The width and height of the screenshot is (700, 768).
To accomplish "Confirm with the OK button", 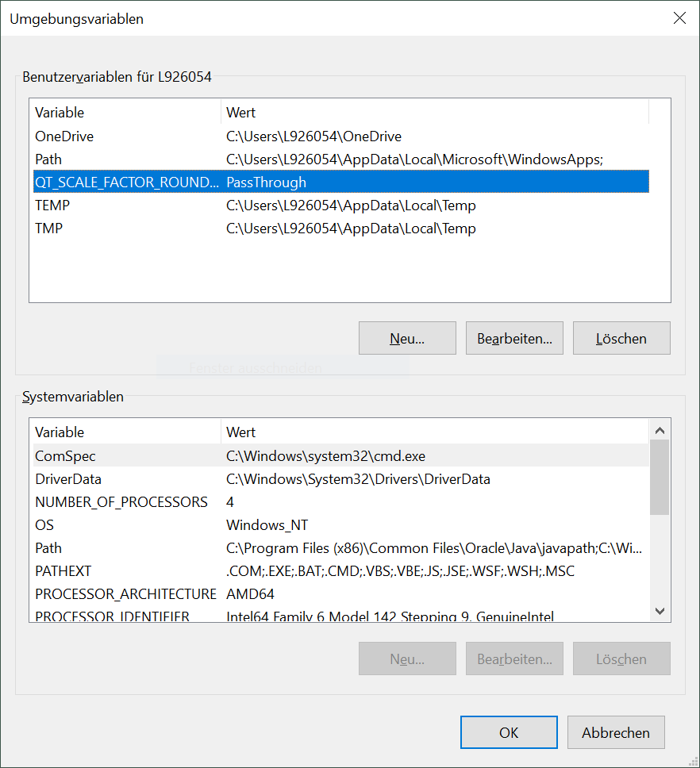I will (509, 732).
